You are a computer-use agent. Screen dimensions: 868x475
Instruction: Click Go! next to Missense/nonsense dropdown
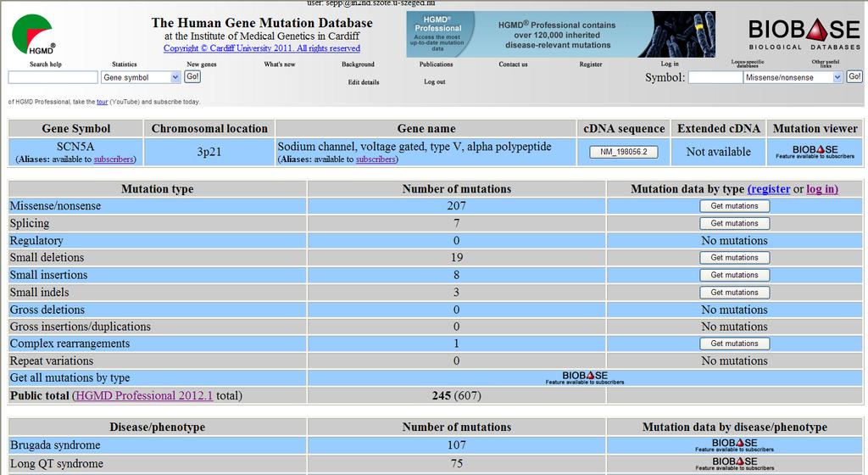pos(854,77)
